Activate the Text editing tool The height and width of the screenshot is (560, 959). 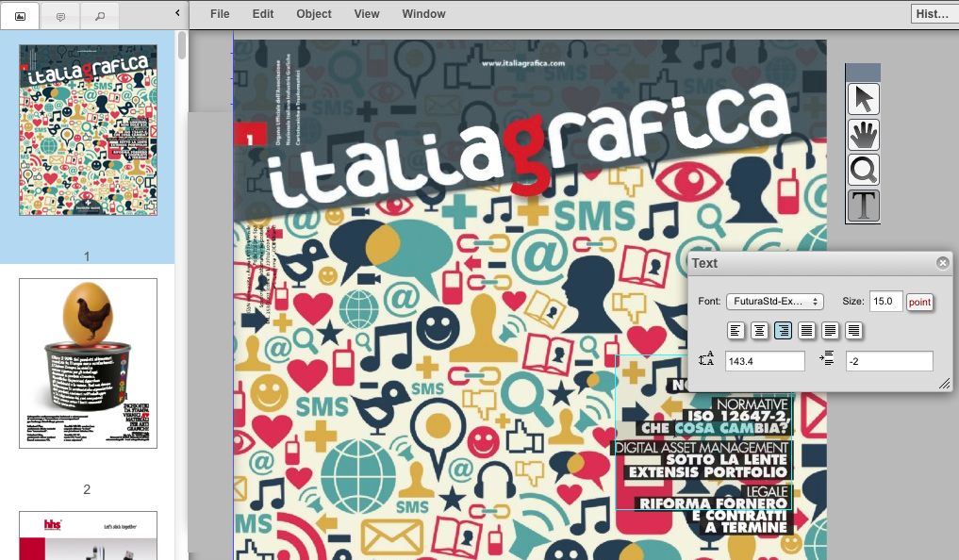pyautogui.click(x=862, y=206)
